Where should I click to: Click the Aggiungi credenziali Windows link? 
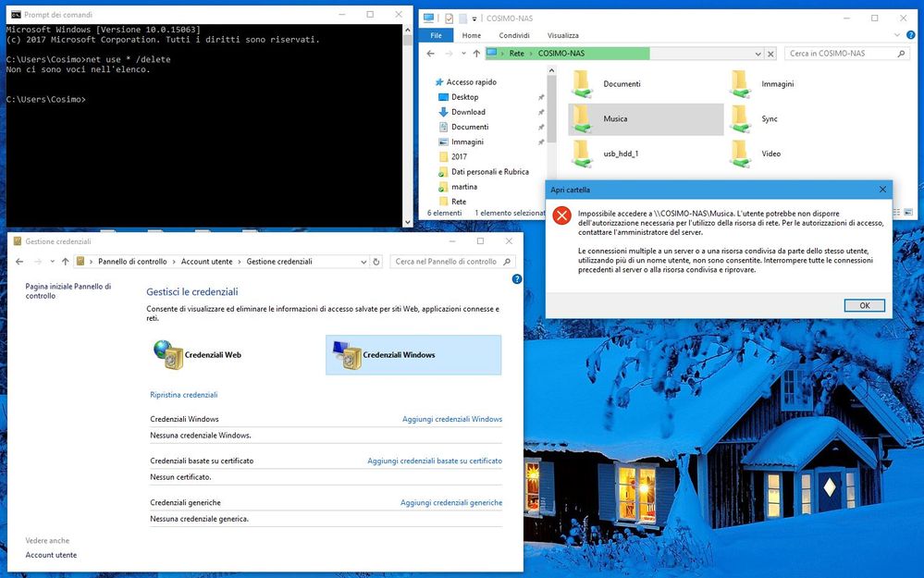click(x=451, y=419)
